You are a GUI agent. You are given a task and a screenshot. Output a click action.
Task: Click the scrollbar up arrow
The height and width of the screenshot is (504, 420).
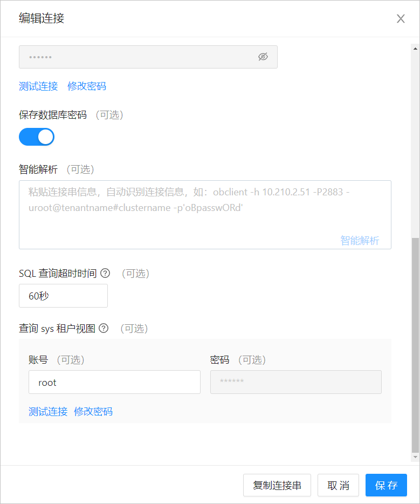[415, 49]
